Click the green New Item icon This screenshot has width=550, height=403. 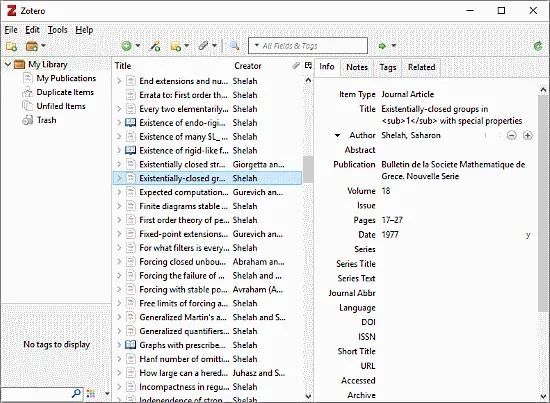[127, 46]
